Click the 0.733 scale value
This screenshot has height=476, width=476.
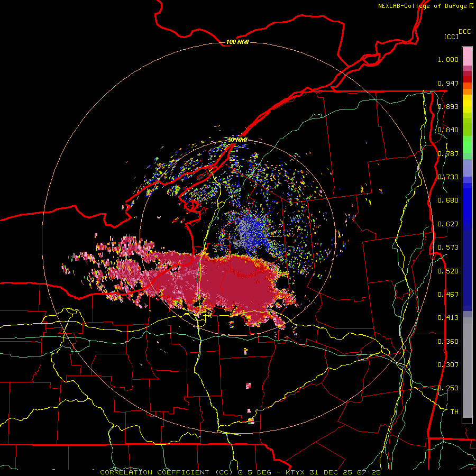(448, 177)
